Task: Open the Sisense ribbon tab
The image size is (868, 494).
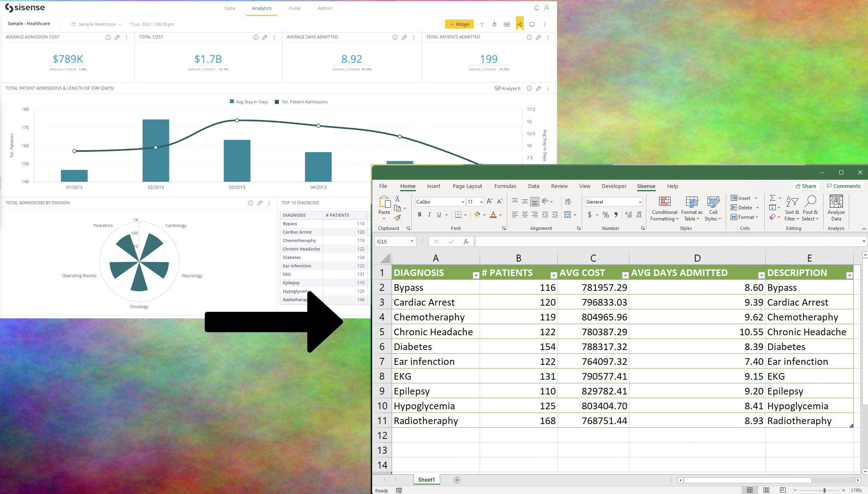Action: pos(646,186)
